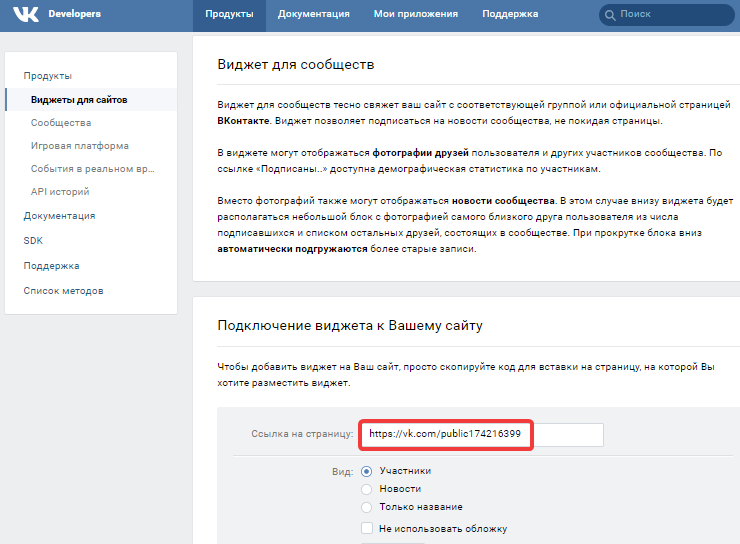Go to Мои приложения tab
The height and width of the screenshot is (544, 740).
point(416,14)
